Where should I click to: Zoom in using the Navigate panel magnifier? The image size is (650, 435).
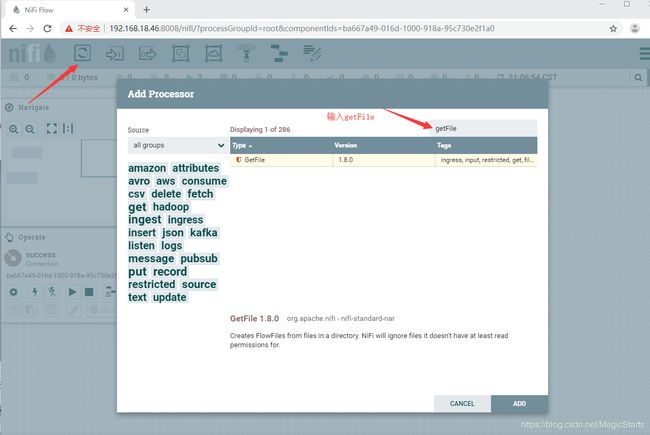pyautogui.click(x=14, y=129)
